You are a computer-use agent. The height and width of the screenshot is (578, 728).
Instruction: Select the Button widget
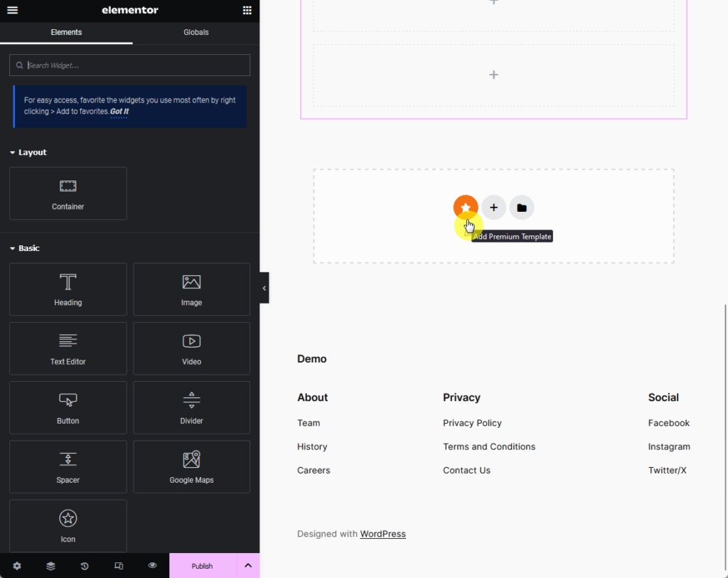[x=68, y=407]
